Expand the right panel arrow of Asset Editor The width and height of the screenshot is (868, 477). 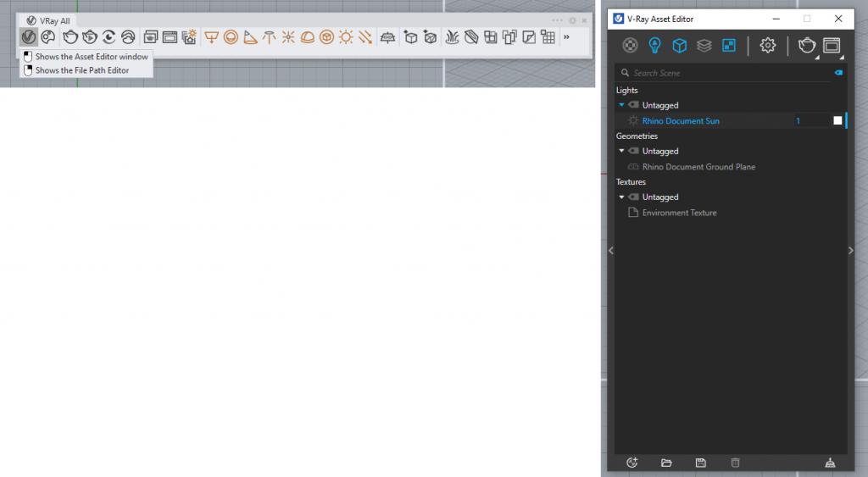click(851, 250)
